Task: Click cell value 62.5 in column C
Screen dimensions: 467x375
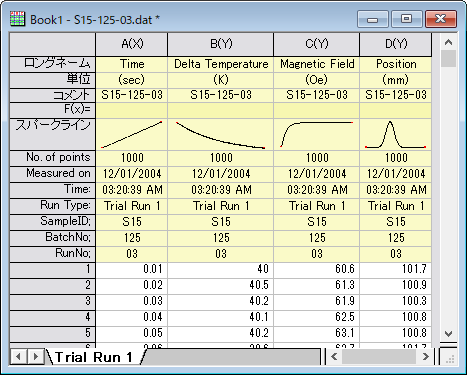Action: coord(317,318)
